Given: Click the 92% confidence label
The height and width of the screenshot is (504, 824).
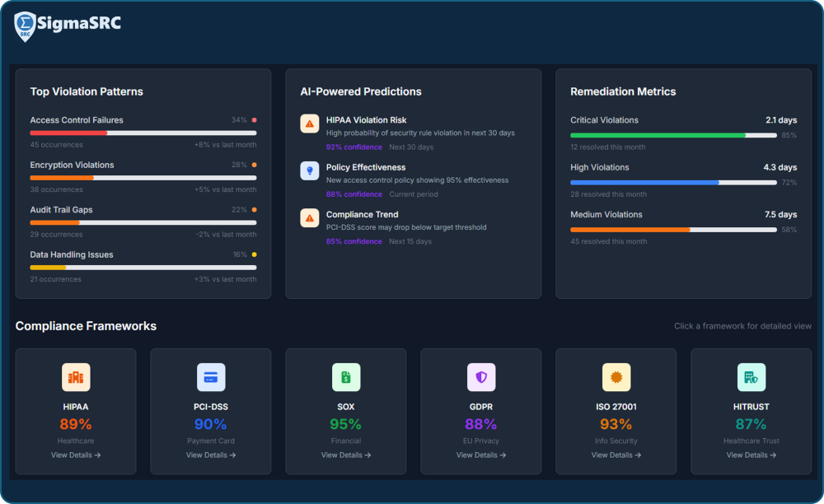Looking at the screenshot, I should coord(353,147).
